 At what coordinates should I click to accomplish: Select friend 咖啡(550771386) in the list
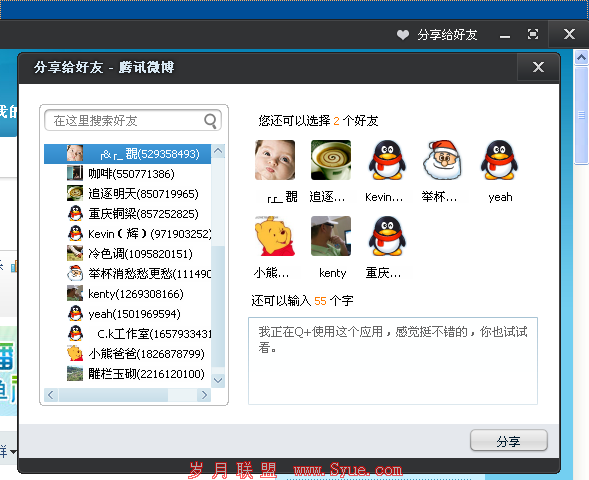pyautogui.click(x=127, y=174)
